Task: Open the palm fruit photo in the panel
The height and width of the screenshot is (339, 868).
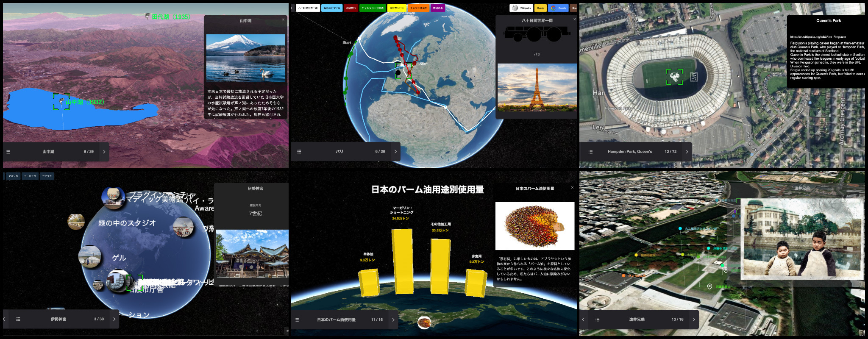Action: (x=535, y=226)
